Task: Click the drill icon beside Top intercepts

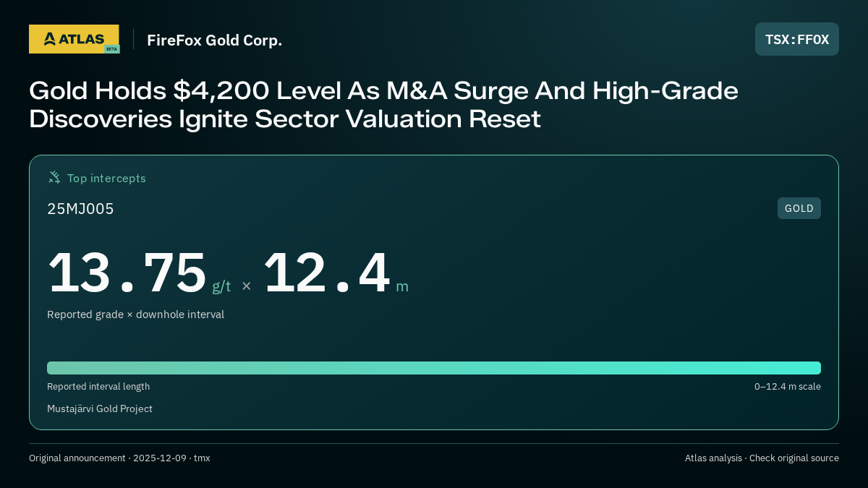Action: tap(54, 178)
